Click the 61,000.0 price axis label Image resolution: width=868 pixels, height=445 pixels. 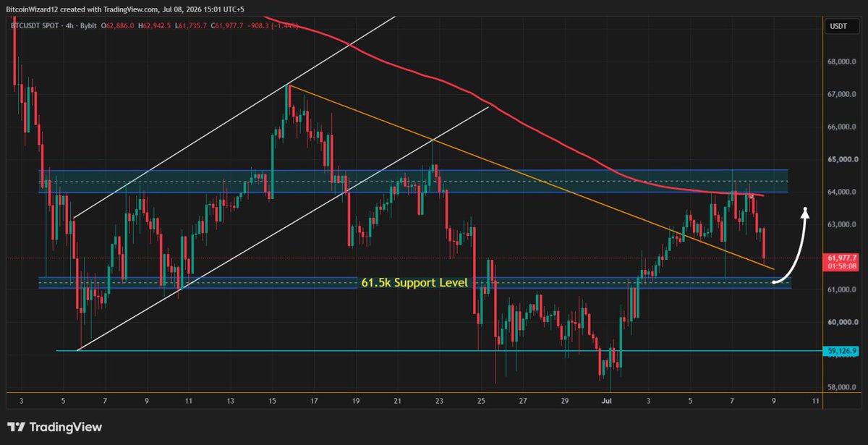[x=843, y=290]
